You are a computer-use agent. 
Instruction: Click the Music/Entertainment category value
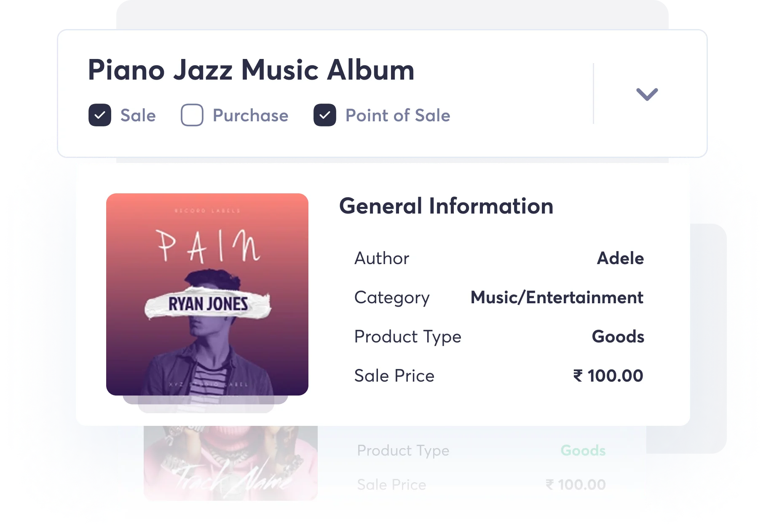[x=557, y=297]
